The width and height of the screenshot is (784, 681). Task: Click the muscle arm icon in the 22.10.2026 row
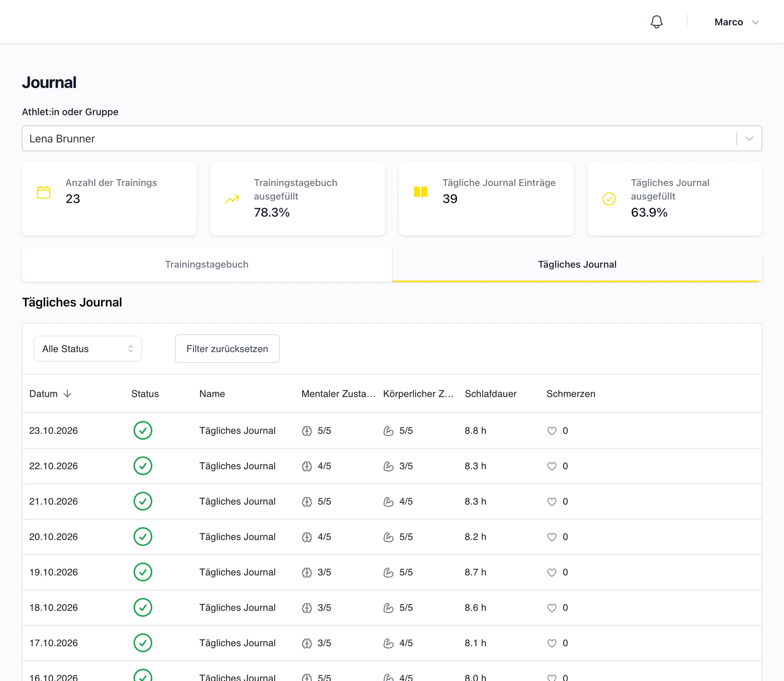coord(389,466)
